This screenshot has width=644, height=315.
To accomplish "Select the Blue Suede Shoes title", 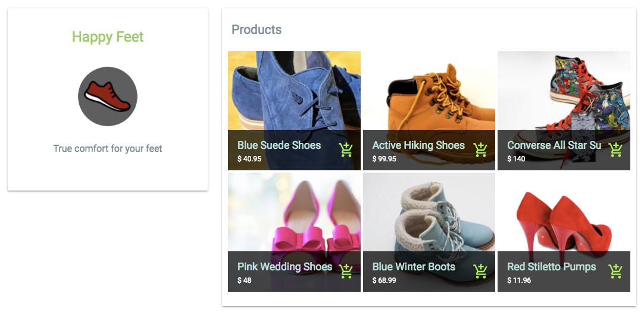I will tap(279, 145).
